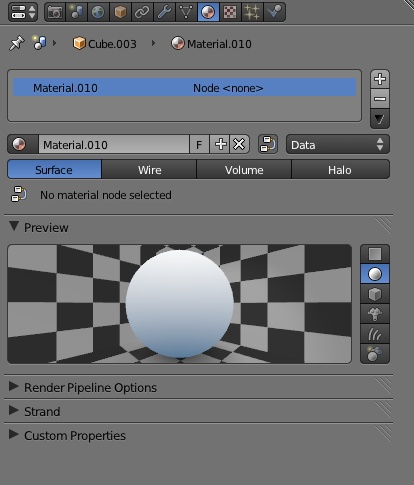
Task: Open the Particles properties tab
Action: click(x=252, y=12)
